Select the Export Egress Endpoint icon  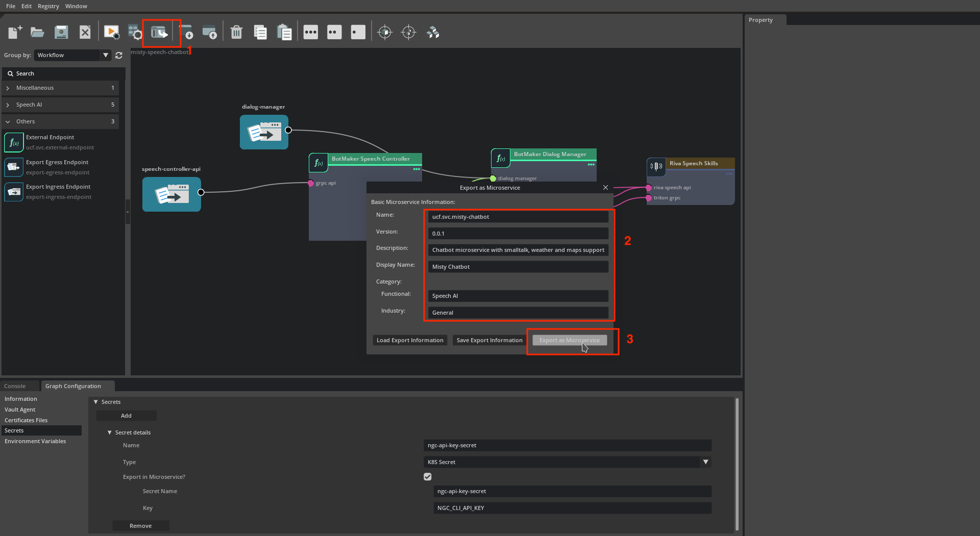coord(14,167)
